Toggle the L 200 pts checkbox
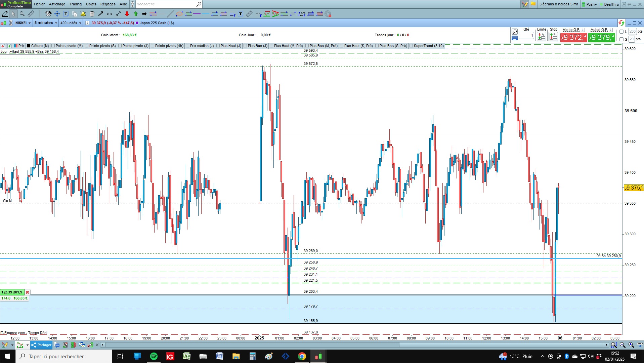Viewport: 644px width, 363px height. pos(621,32)
